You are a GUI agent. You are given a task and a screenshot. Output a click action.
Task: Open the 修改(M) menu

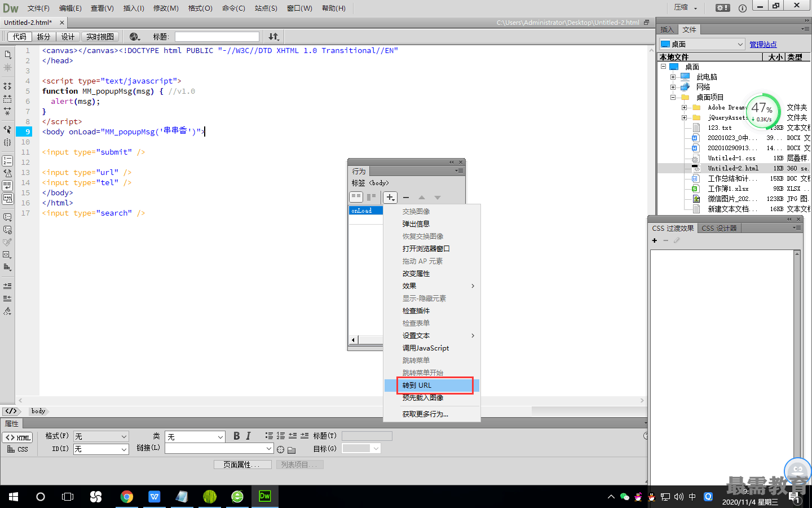point(166,8)
